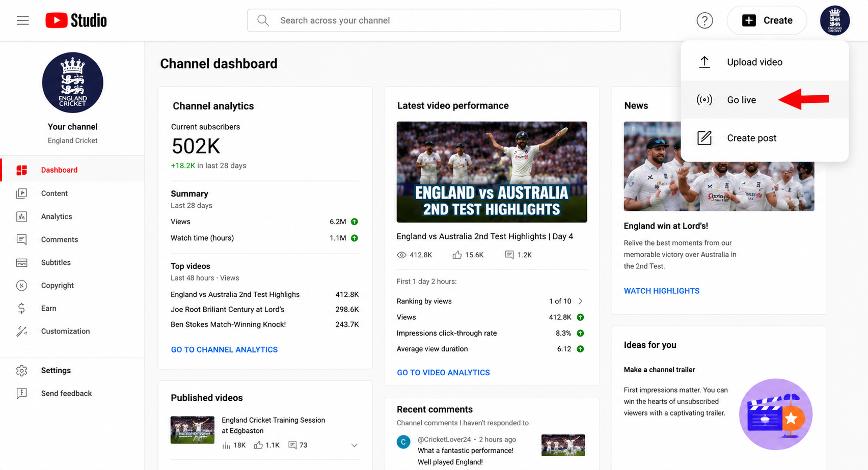Viewport: 868px width, 470px height.
Task: Click the Subtitles sidebar icon
Action: click(21, 263)
